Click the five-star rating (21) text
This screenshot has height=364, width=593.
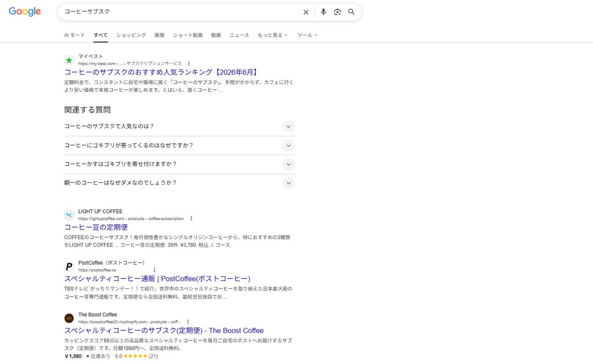[136, 356]
